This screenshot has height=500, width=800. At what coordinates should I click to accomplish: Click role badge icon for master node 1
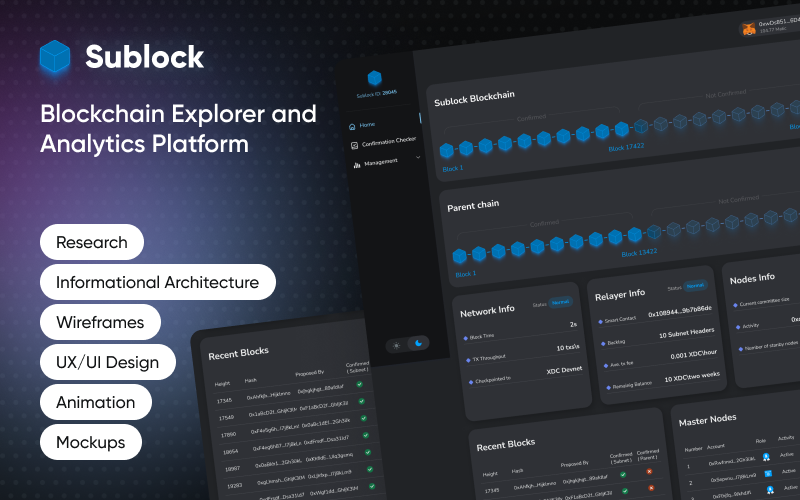click(x=766, y=457)
